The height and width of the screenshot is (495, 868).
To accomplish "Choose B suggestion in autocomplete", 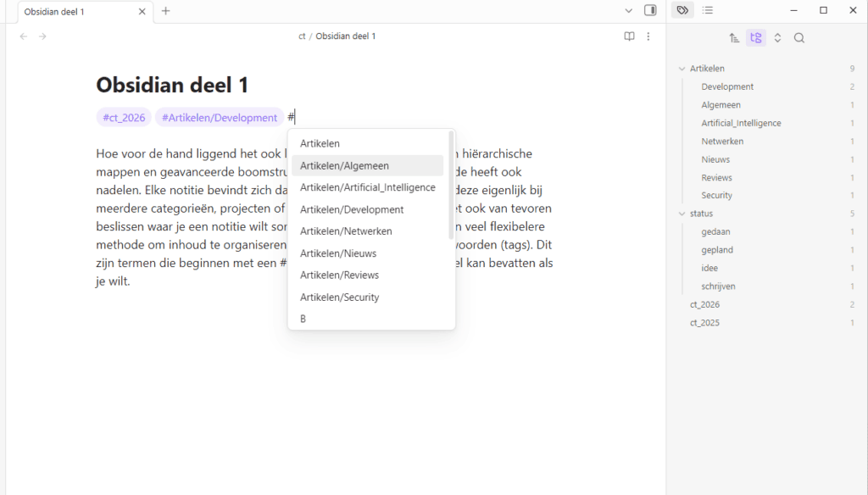I will tap(368, 319).
